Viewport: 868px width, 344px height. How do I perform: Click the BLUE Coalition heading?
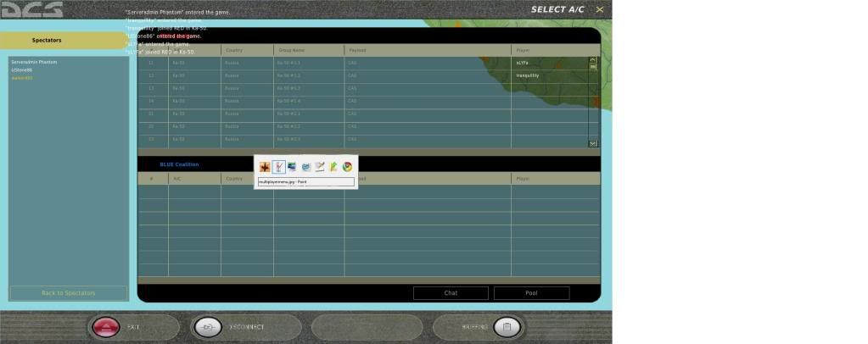tap(179, 164)
